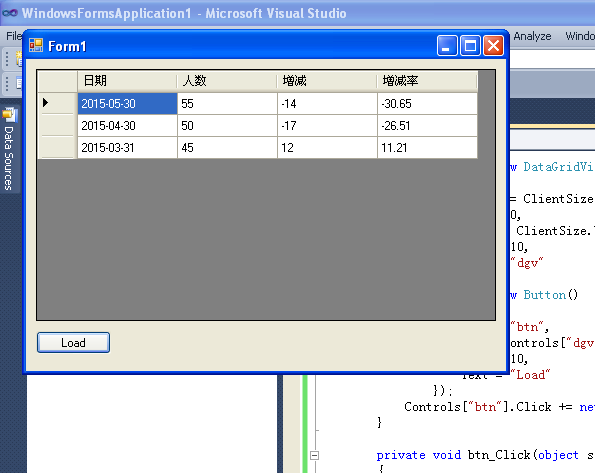Click the Controls["btn"].Click code line
The height and width of the screenshot is (473, 595).
coord(499,407)
